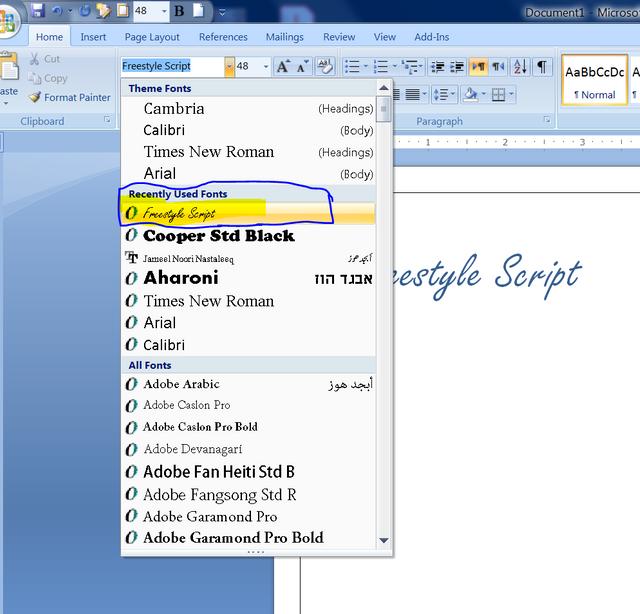
Task: Switch to the Insert tab
Action: click(93, 37)
